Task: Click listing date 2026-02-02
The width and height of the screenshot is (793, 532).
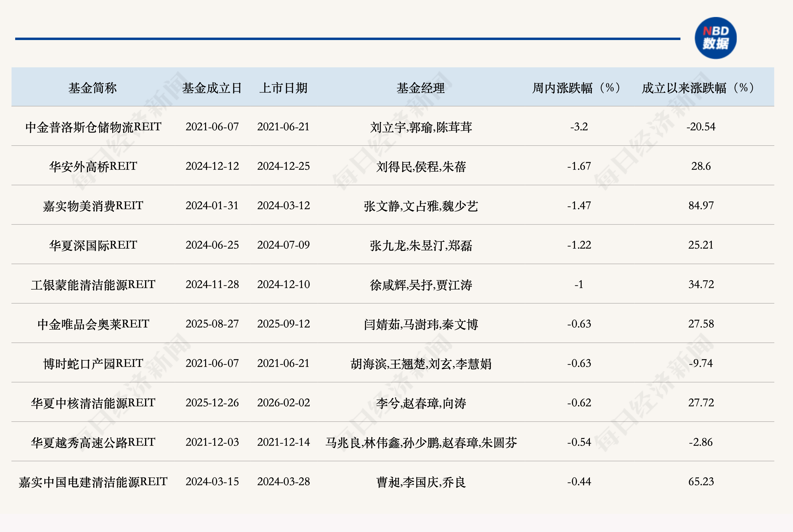Action: [283, 403]
